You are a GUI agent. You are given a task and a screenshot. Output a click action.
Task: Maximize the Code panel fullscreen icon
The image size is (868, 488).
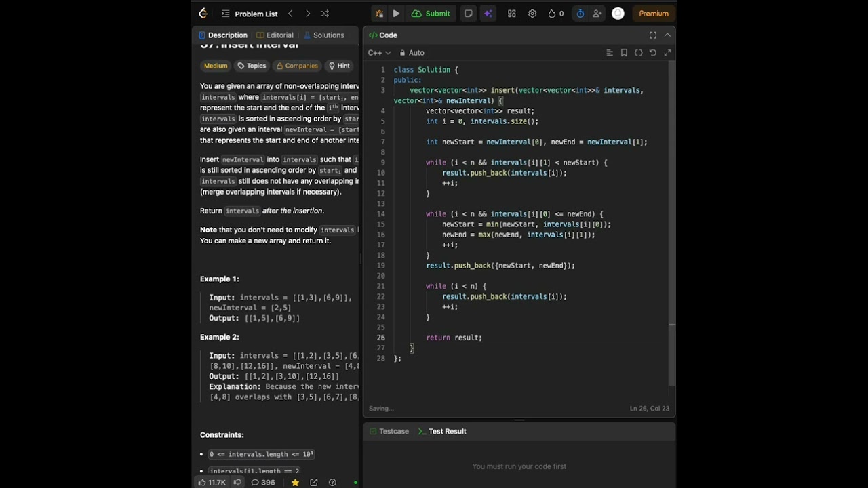(653, 35)
